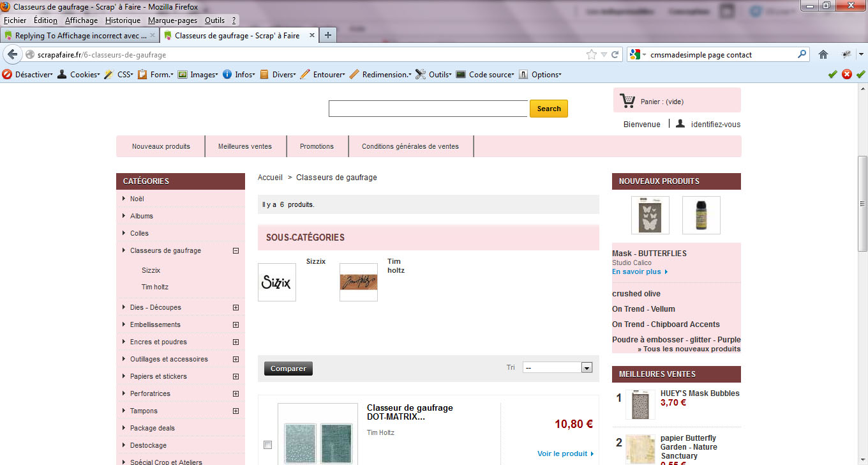The width and height of the screenshot is (868, 465).
Task: Open the Noël category
Action: point(137,199)
